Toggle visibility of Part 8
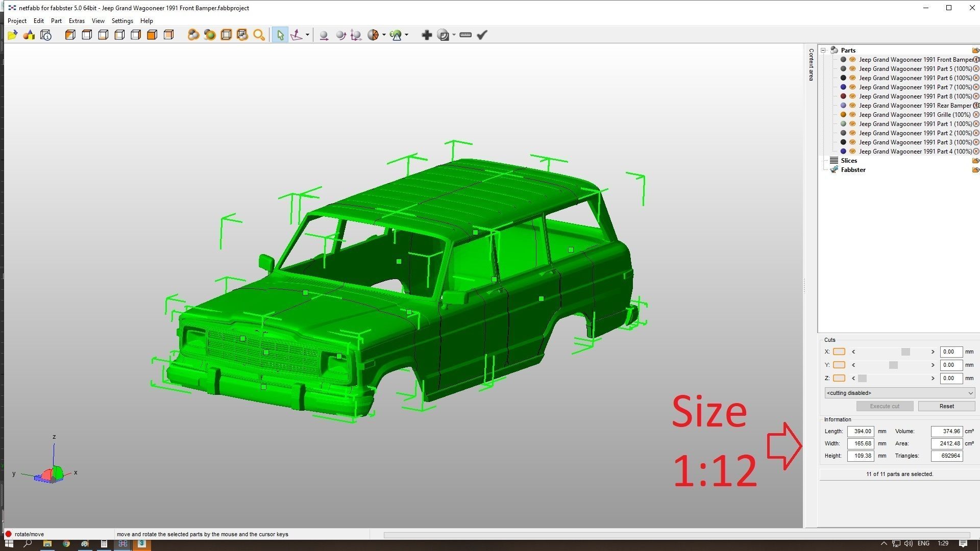The width and height of the screenshot is (980, 551). coord(852,96)
